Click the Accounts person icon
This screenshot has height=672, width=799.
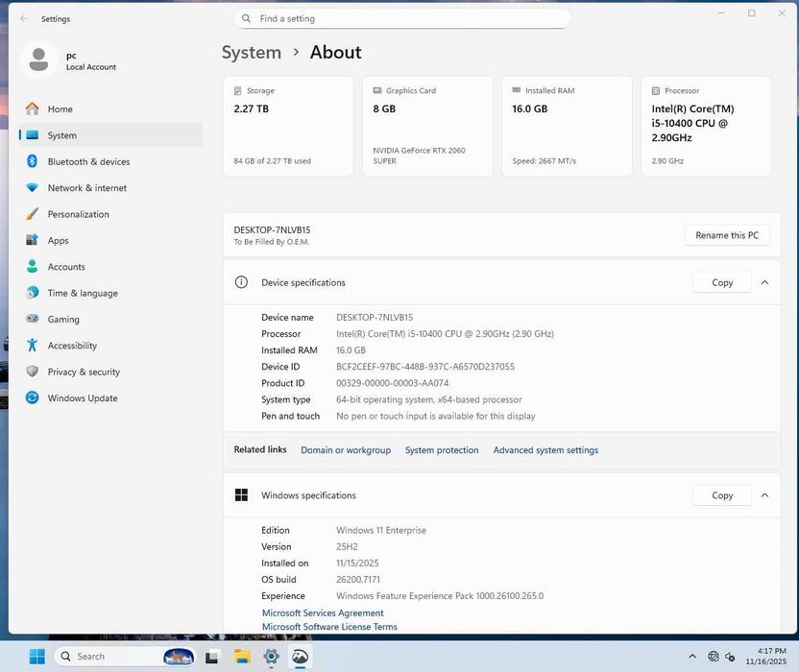pyautogui.click(x=32, y=266)
